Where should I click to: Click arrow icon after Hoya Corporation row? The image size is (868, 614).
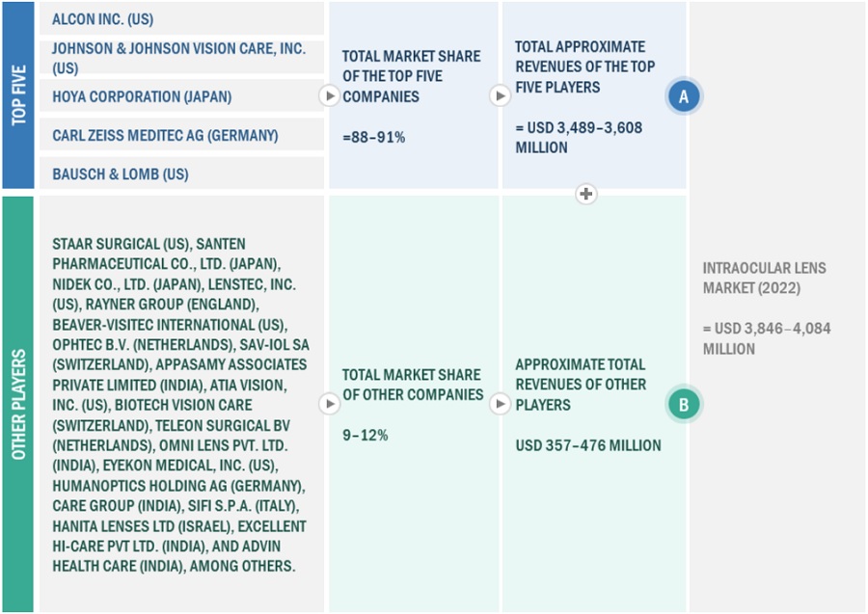click(329, 96)
